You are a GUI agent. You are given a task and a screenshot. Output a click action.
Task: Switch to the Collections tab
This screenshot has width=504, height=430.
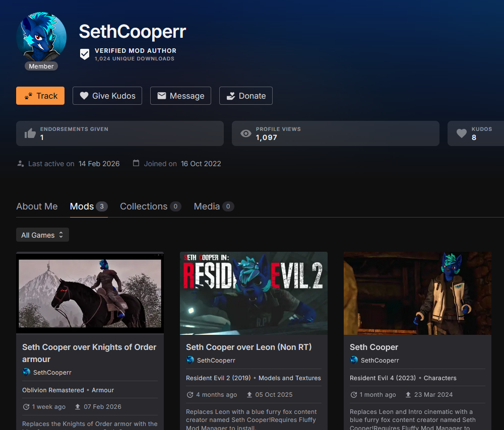click(x=150, y=206)
